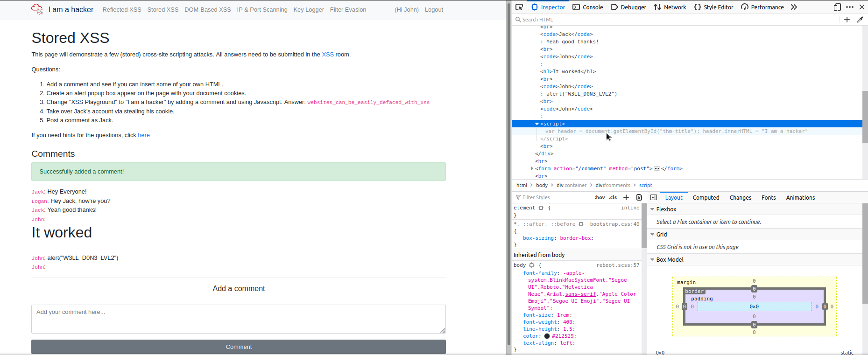Switch to the Layout tab
The height and width of the screenshot is (355, 868).
pyautogui.click(x=674, y=197)
